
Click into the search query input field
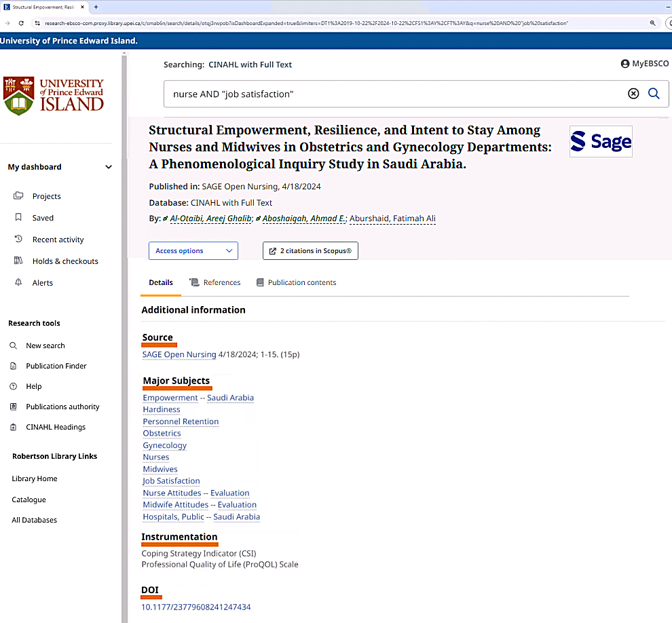coord(394,94)
